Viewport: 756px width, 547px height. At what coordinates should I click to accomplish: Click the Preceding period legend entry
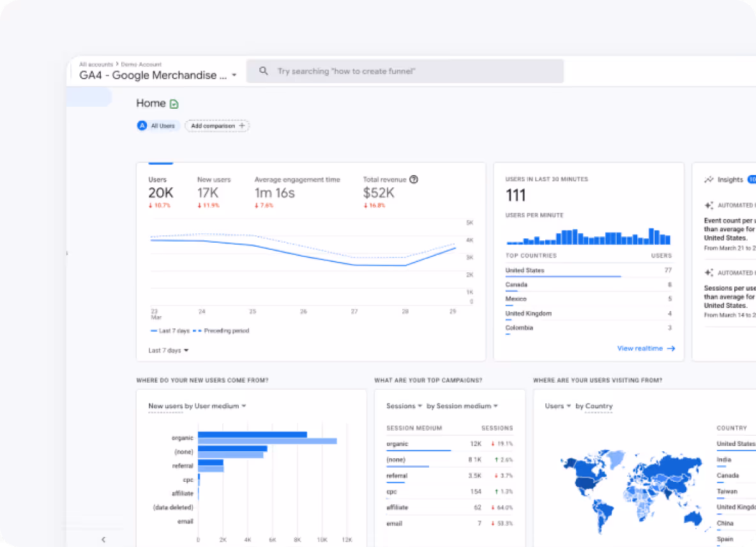tap(222, 331)
